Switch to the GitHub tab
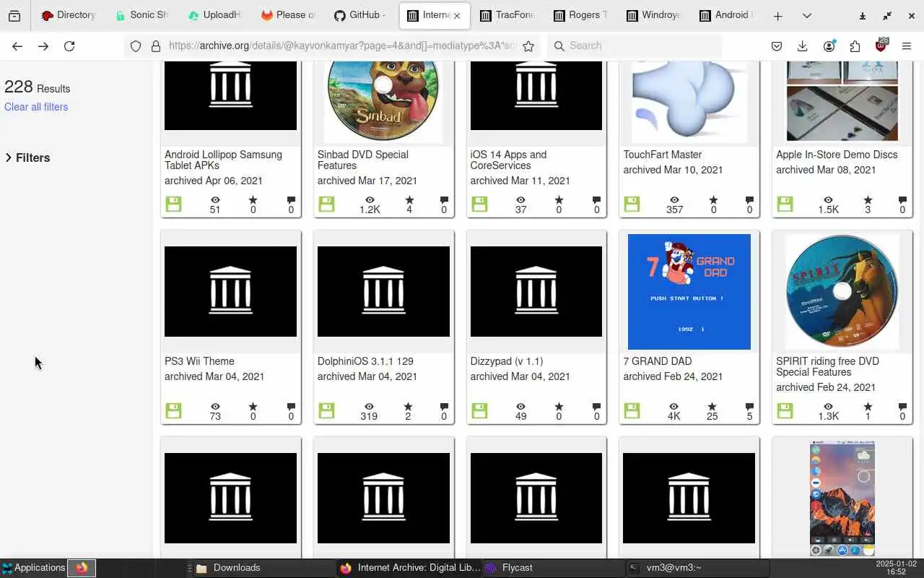This screenshot has width=924, height=578. tap(360, 15)
